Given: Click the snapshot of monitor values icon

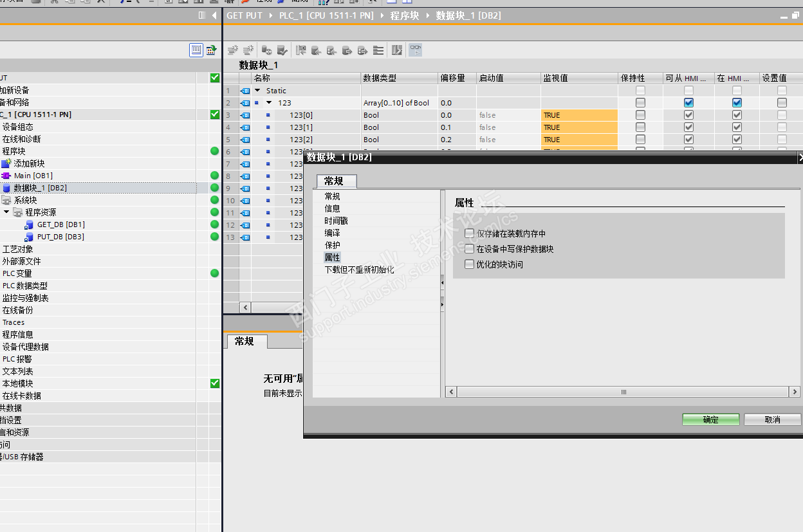Looking at the screenshot, I should click(301, 50).
